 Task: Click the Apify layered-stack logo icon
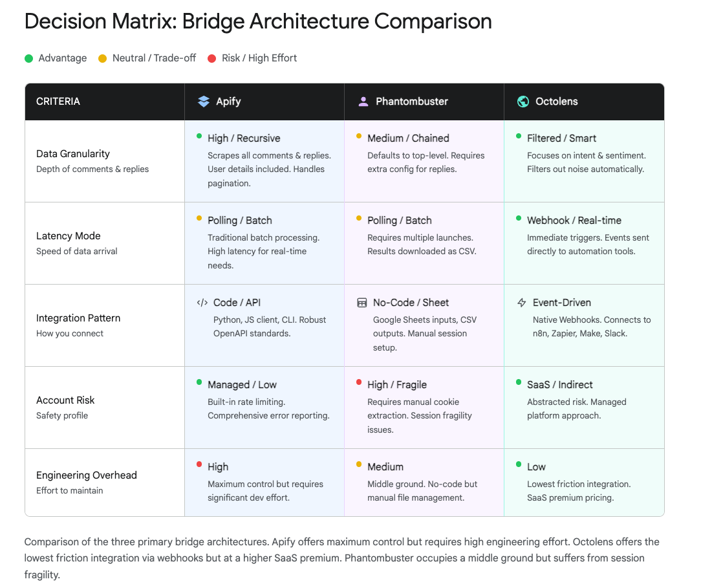[204, 102]
